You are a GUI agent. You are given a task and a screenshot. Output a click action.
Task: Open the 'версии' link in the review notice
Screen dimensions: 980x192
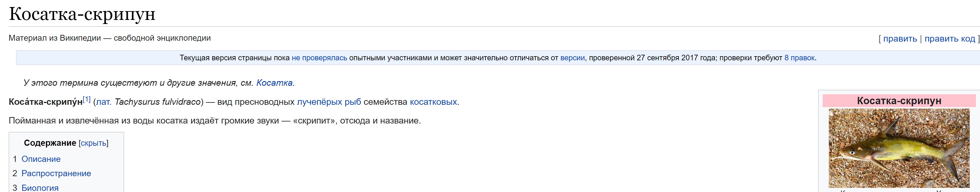[572, 58]
